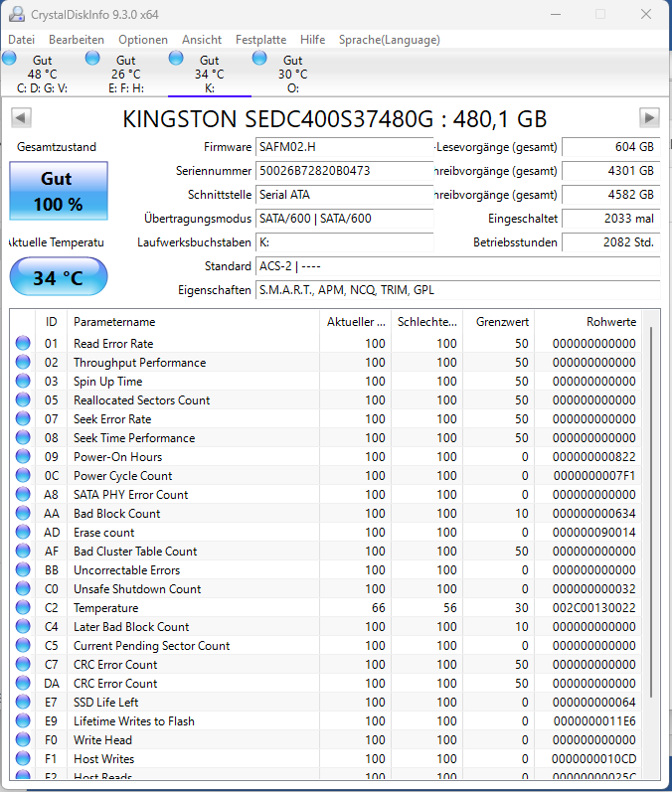Close the CrystalDiskInfo window

pos(646,14)
